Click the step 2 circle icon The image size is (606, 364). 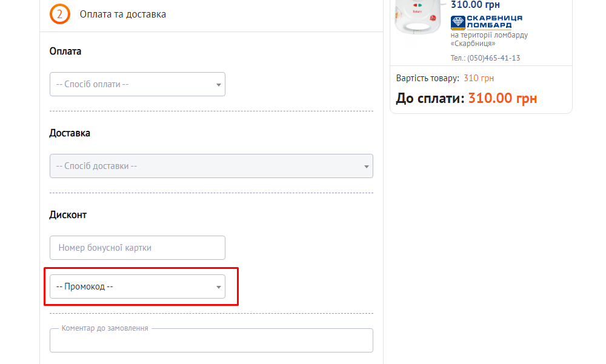click(60, 14)
